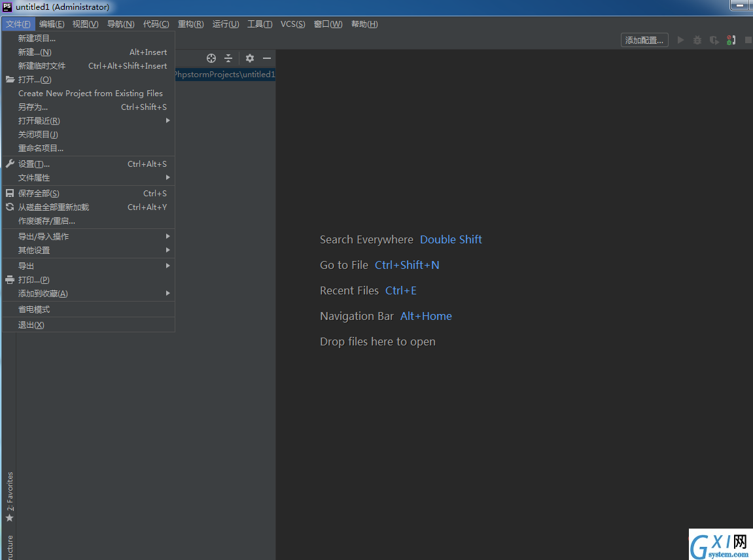Choose 退出(X) to exit PhpStorm
Viewport: 753px width, 560px height.
click(88, 325)
